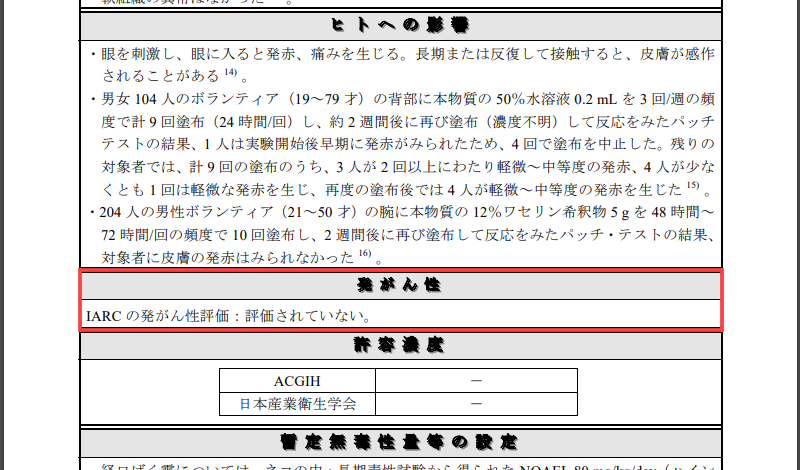Viewport: 800px width, 470px height.
Task: Click the 許容濃度 section heading
Action: pos(400,346)
